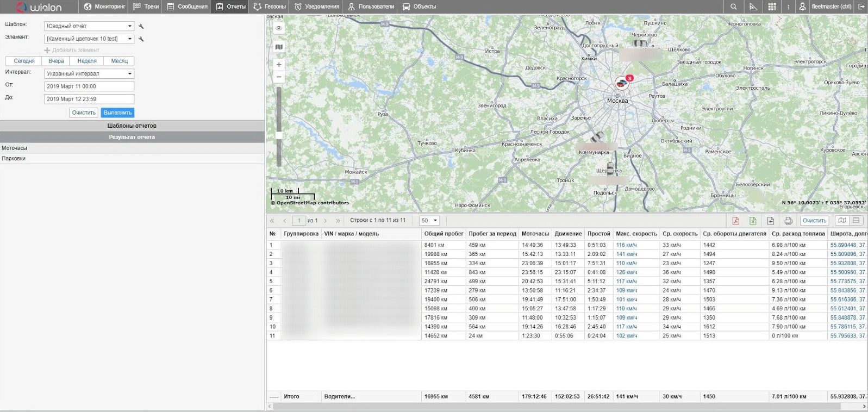The height and width of the screenshot is (412, 868).
Task: Click the От date input field
Action: (89, 86)
